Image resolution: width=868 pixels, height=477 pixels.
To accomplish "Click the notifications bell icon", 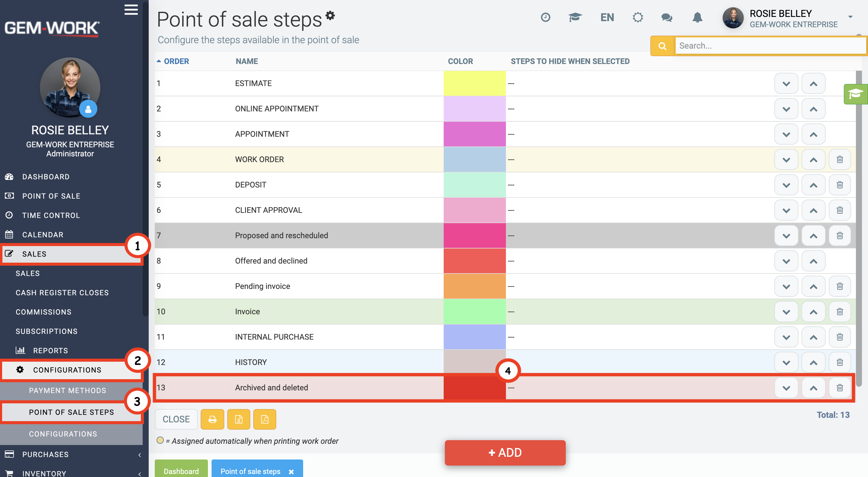I will [697, 17].
